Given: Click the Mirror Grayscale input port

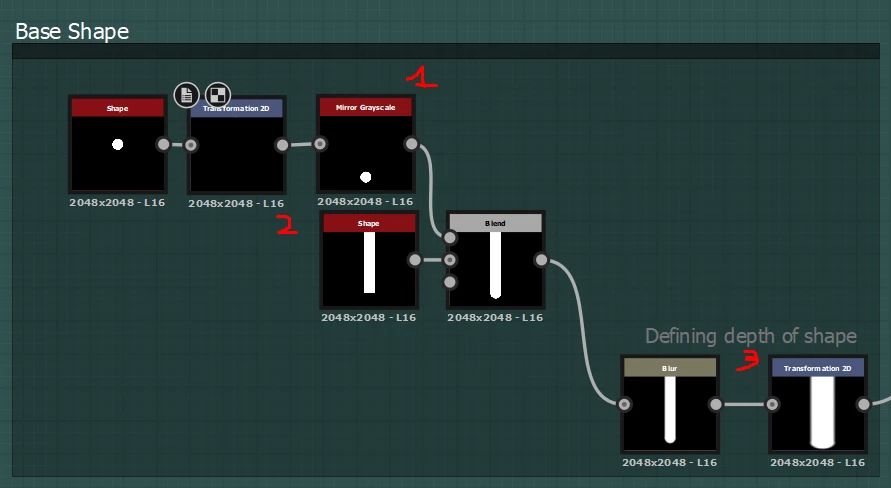Looking at the screenshot, I should 320,144.
